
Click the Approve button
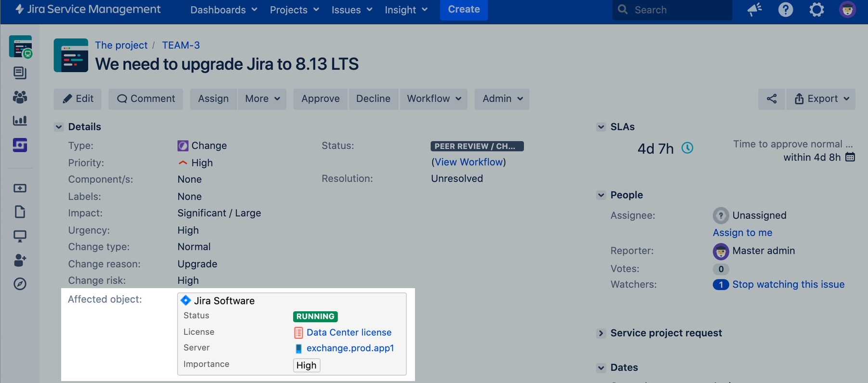tap(320, 99)
